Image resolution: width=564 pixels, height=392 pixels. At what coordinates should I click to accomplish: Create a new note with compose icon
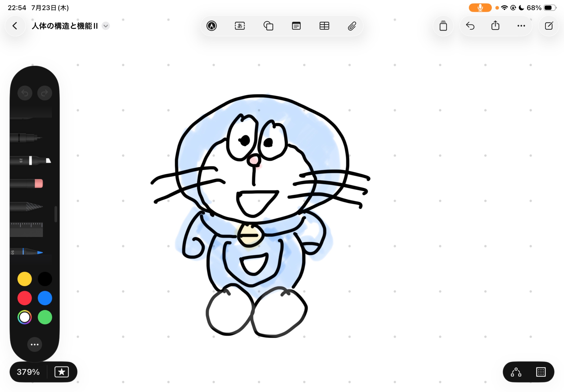pos(549,26)
